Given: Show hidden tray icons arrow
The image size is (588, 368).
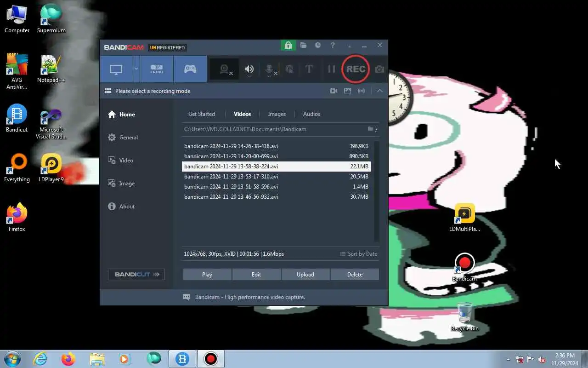Looking at the screenshot, I should pos(508,359).
